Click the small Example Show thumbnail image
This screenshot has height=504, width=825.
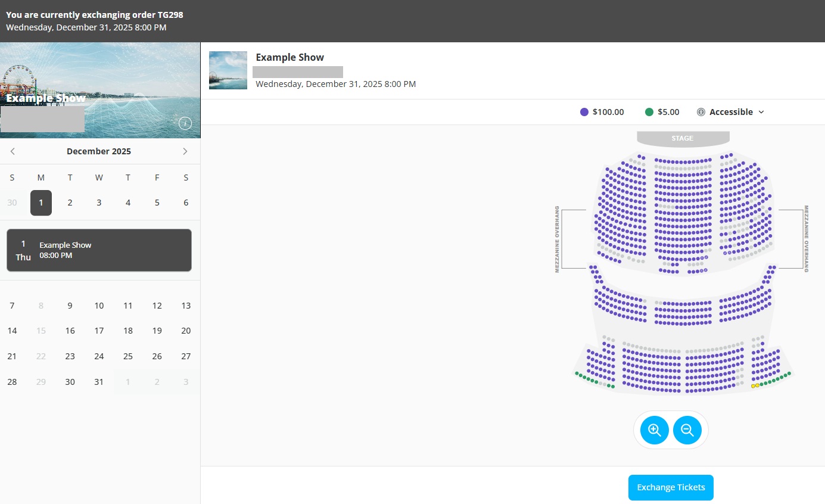click(228, 70)
